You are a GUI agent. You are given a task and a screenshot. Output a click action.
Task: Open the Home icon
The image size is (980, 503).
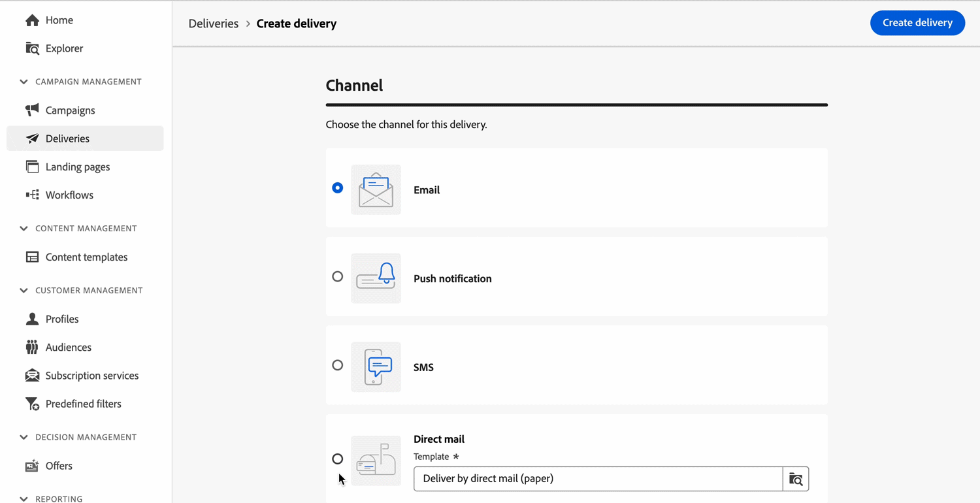(32, 20)
